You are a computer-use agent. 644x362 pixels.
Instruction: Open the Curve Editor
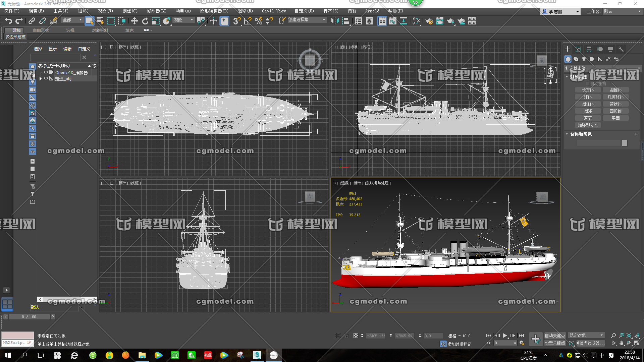(x=393, y=21)
